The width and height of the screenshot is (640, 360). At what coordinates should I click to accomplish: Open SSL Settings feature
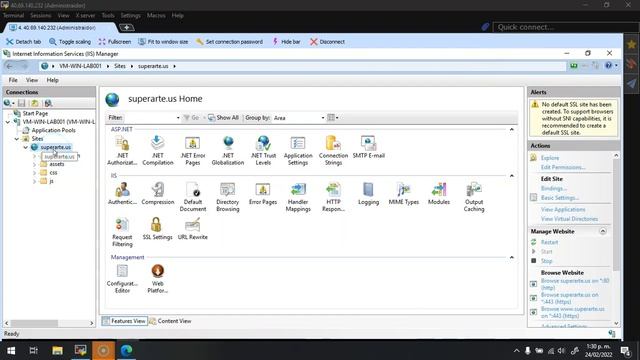point(158,229)
